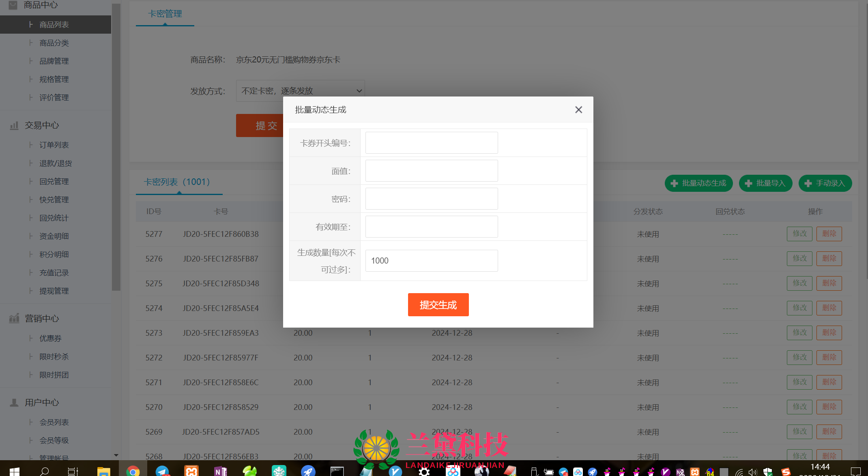Image resolution: width=868 pixels, height=476 pixels.
Task: Close the 批量动态生成 dialog
Action: point(578,110)
